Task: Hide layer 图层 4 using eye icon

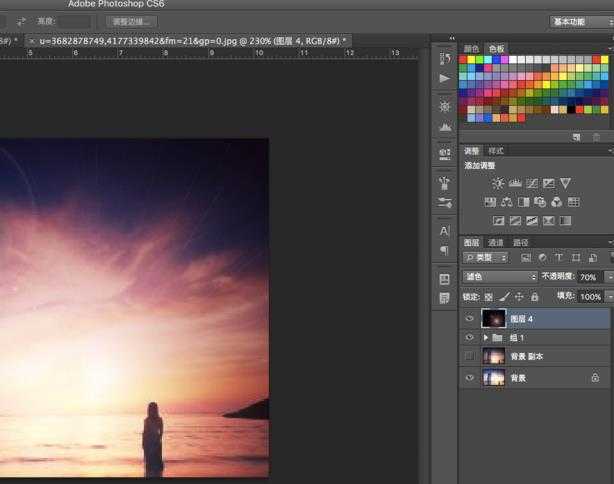Action: 470,319
